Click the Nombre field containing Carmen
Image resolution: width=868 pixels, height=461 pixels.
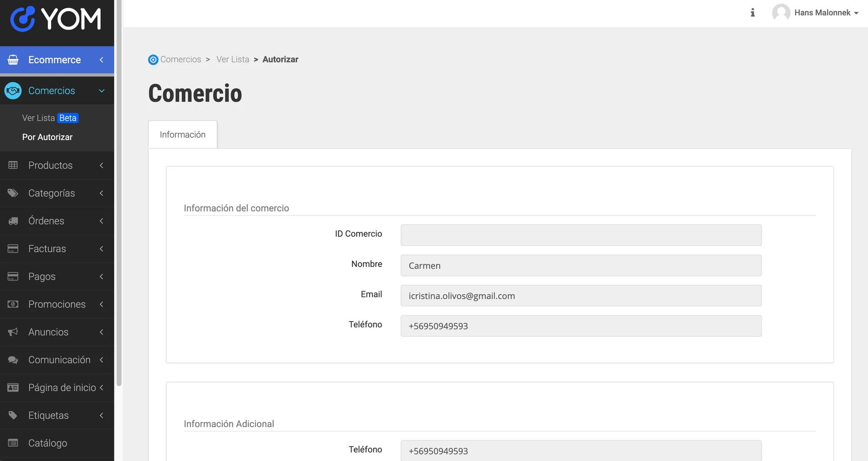(x=581, y=265)
